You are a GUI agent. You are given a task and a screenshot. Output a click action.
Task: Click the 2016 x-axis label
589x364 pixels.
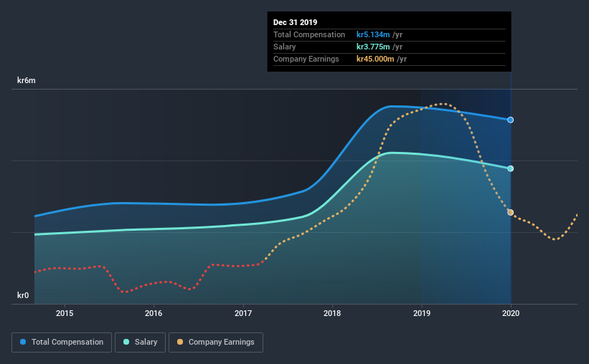click(x=154, y=313)
